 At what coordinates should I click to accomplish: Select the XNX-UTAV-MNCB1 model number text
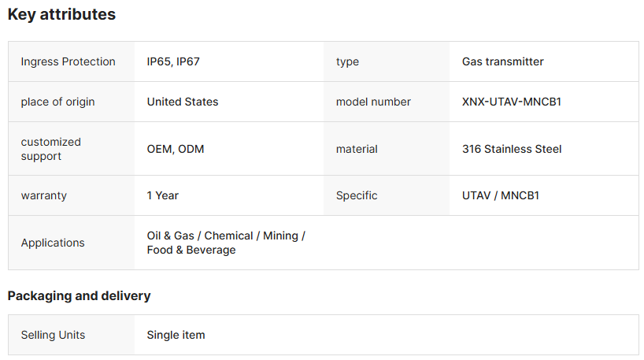click(511, 102)
